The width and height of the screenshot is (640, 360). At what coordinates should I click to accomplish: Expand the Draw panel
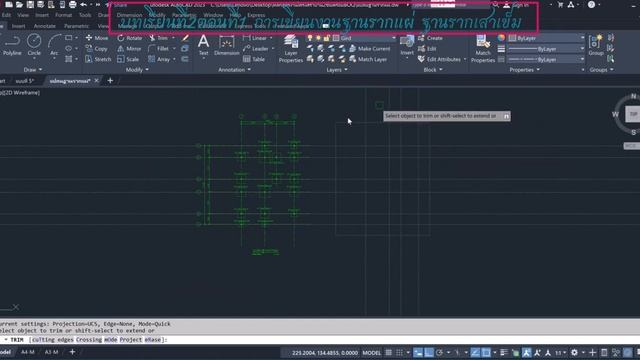tap(33, 70)
